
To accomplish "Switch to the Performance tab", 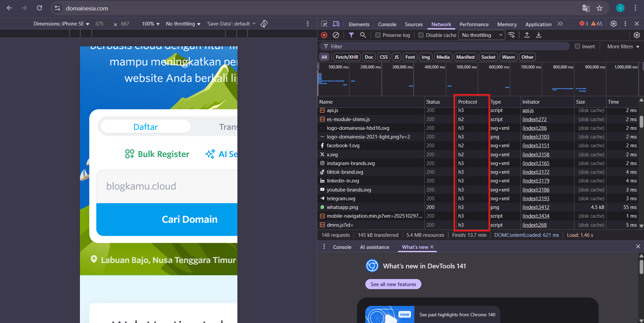I will pyautogui.click(x=474, y=24).
